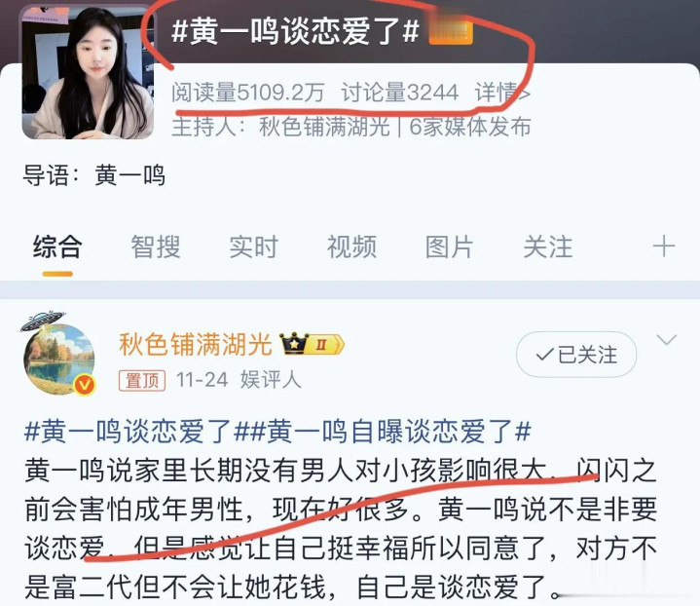Select the 综合 tab
700x606 pixels.
coord(57,246)
